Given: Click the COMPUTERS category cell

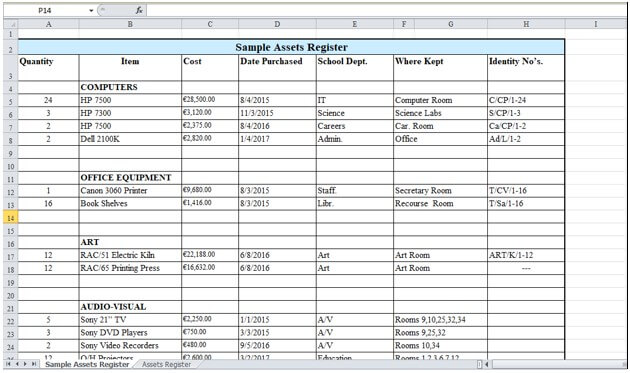Looking at the screenshot, I should tap(130, 87).
